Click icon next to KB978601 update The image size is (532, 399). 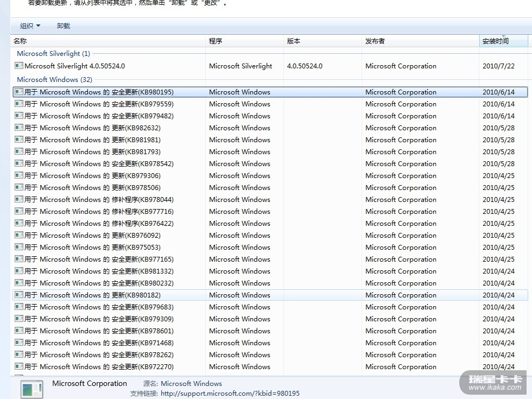(x=19, y=331)
